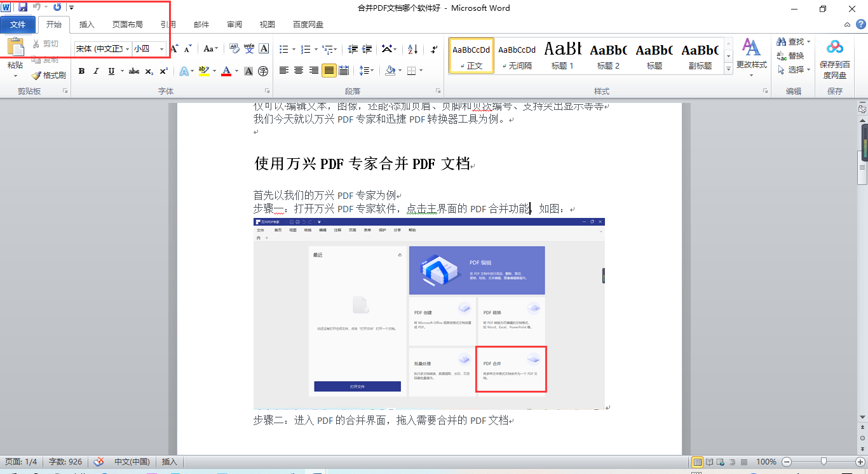Open the line spacing dropdown
This screenshot has height=474, width=868.
366,71
